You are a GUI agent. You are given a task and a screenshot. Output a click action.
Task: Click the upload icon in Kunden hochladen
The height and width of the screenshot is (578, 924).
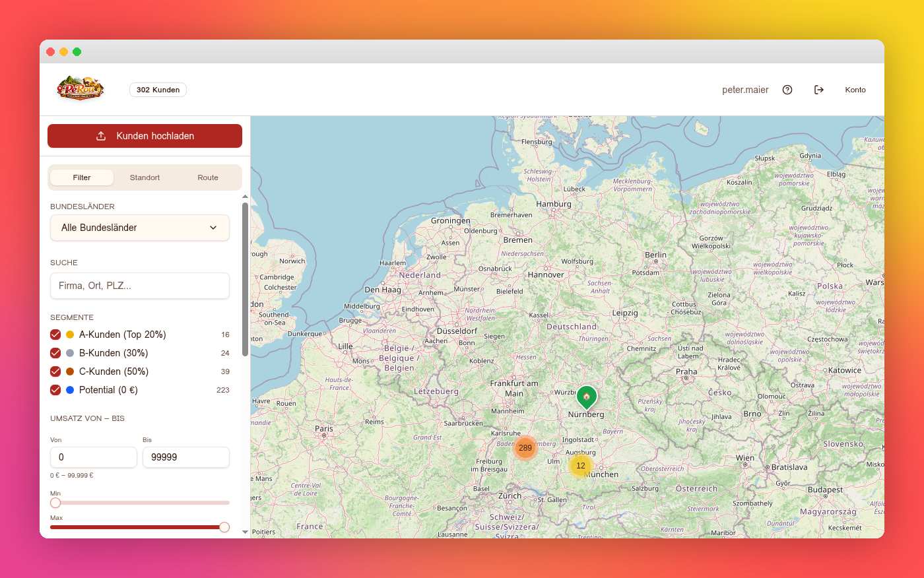[101, 136]
